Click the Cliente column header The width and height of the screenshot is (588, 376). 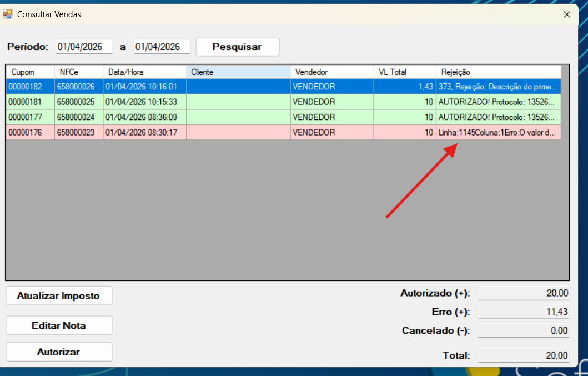(x=238, y=72)
